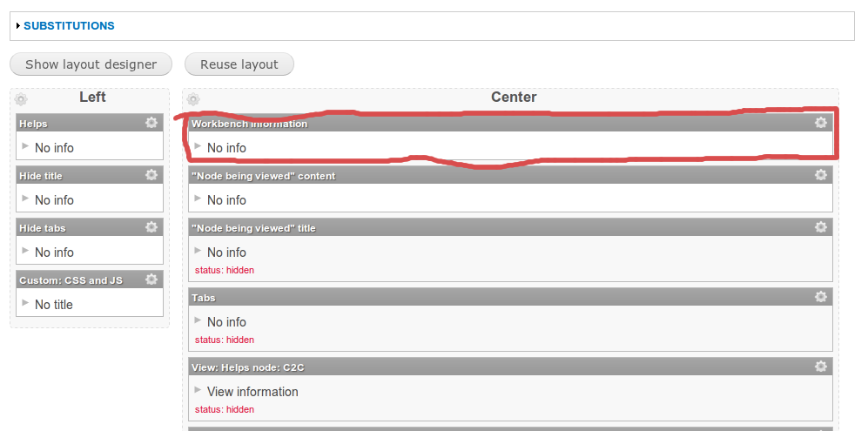Expand No info under Hide tabs pane
The height and width of the screenshot is (431, 868).
coord(25,250)
